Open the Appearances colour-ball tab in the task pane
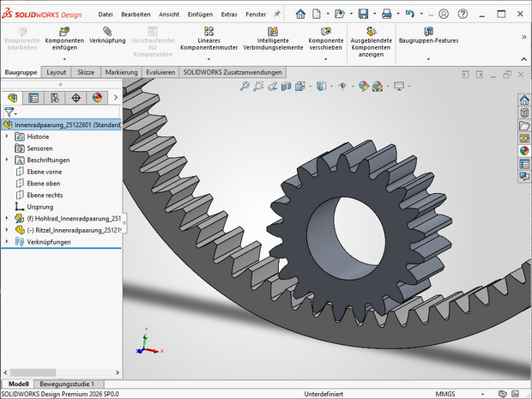532x399 pixels. 523,150
